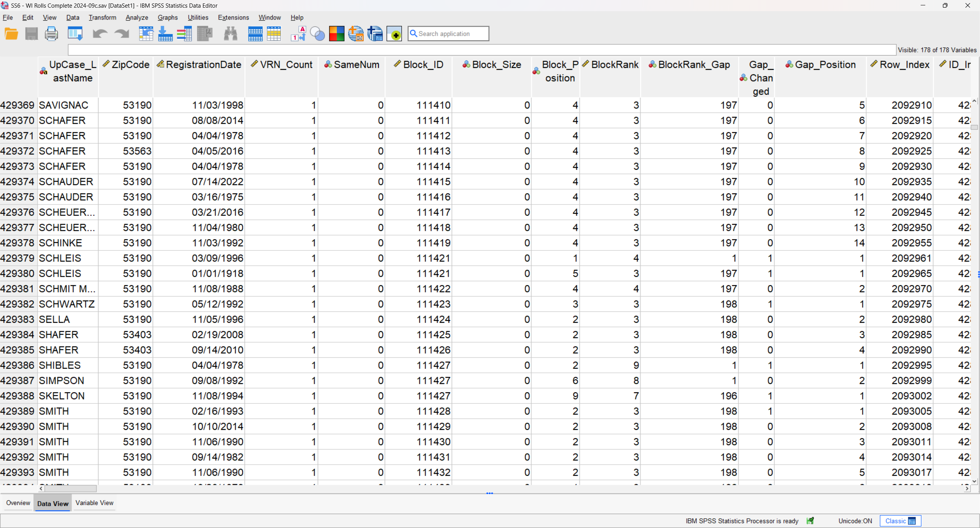Image resolution: width=980 pixels, height=528 pixels.
Task: Click the Go to variable icon
Action: (x=165, y=34)
